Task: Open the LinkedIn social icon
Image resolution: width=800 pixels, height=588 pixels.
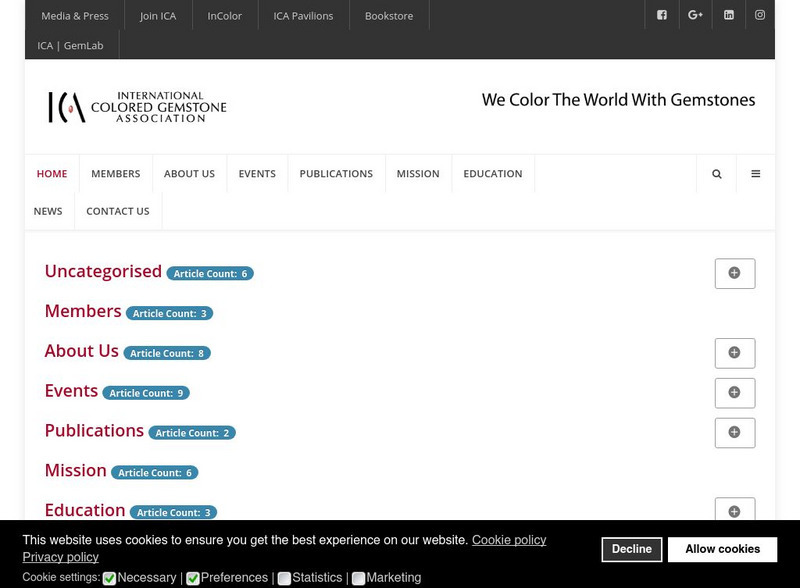Action: point(729,15)
